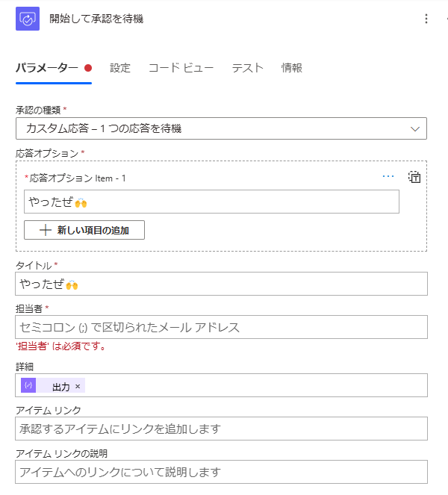Expand the 承認の種類 dropdown chevron
Image resolution: width=448 pixels, height=495 pixels.
[415, 129]
